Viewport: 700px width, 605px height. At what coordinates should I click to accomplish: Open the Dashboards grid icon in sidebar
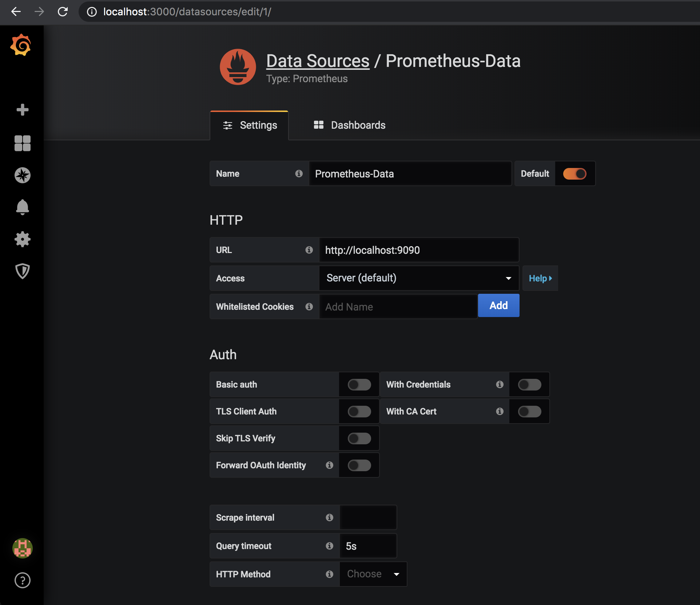(23, 143)
